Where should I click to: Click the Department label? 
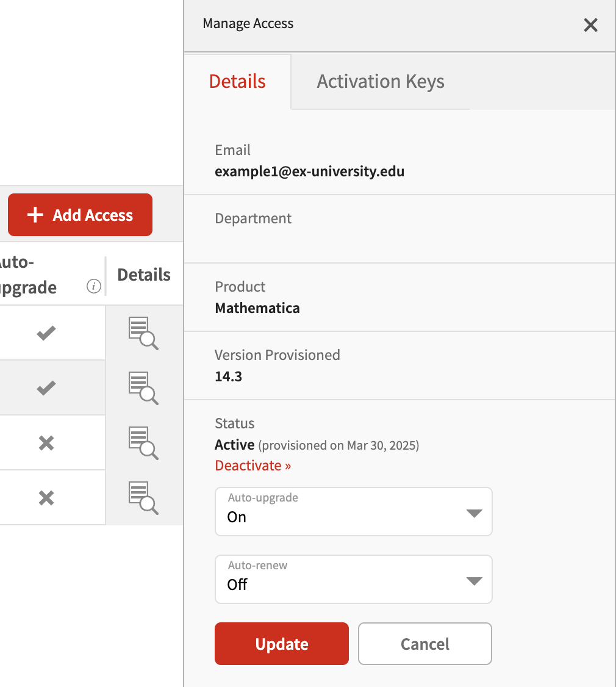click(x=253, y=218)
